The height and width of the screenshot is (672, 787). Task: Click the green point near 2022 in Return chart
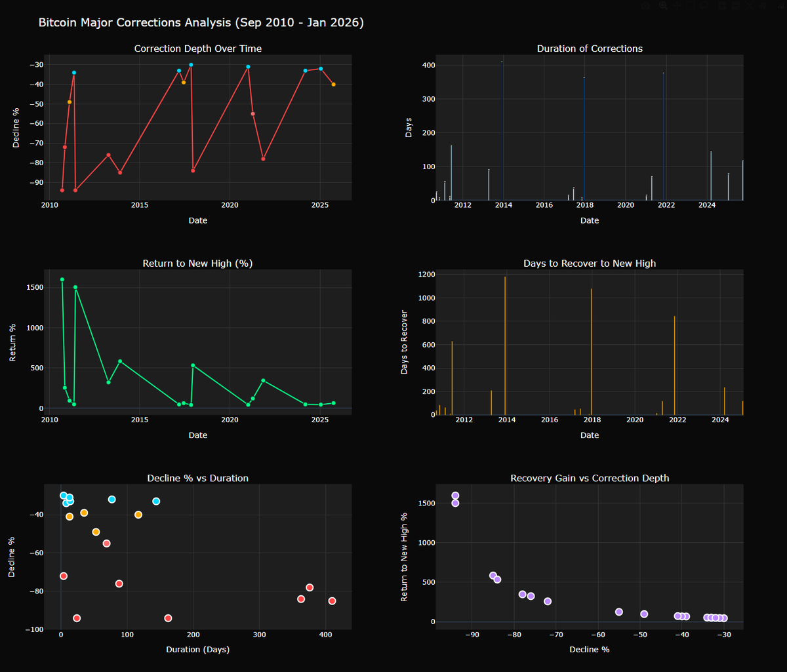click(263, 380)
